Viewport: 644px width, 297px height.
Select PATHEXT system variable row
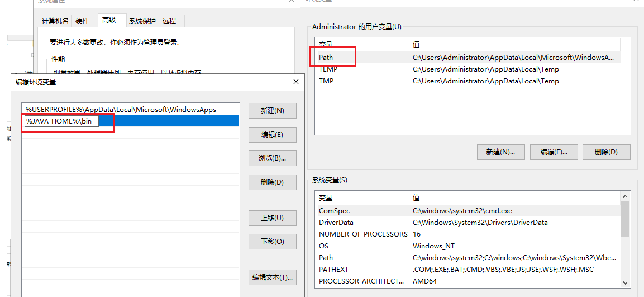coord(333,270)
